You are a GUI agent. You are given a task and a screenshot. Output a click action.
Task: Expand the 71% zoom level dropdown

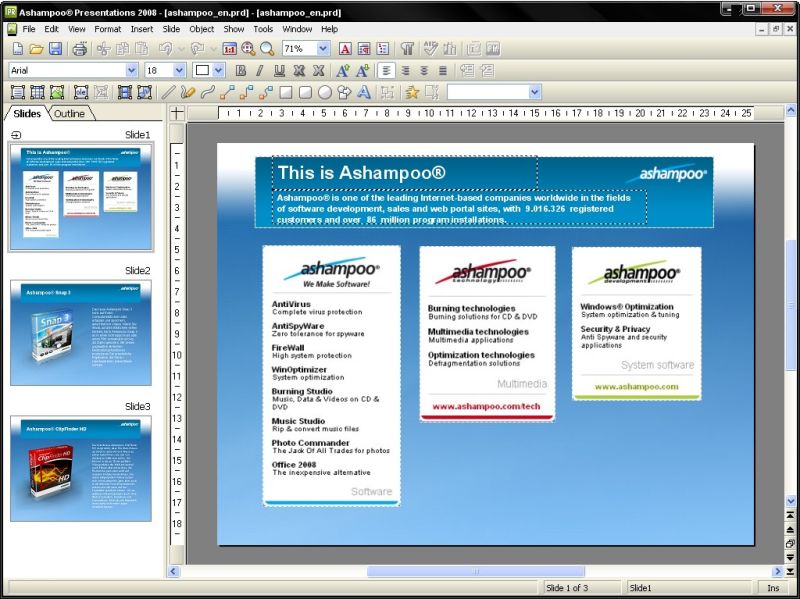click(323, 49)
